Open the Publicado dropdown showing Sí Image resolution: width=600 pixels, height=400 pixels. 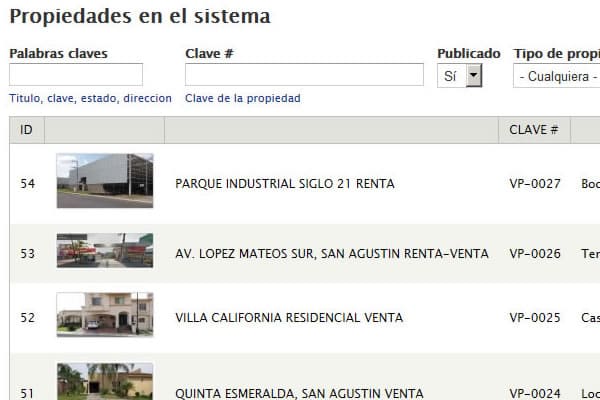(460, 75)
